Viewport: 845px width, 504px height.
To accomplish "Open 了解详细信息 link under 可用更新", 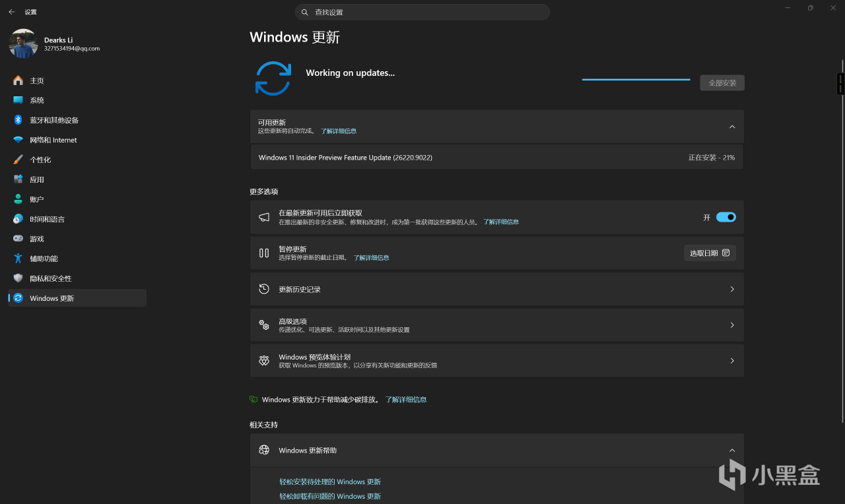I will (x=339, y=131).
